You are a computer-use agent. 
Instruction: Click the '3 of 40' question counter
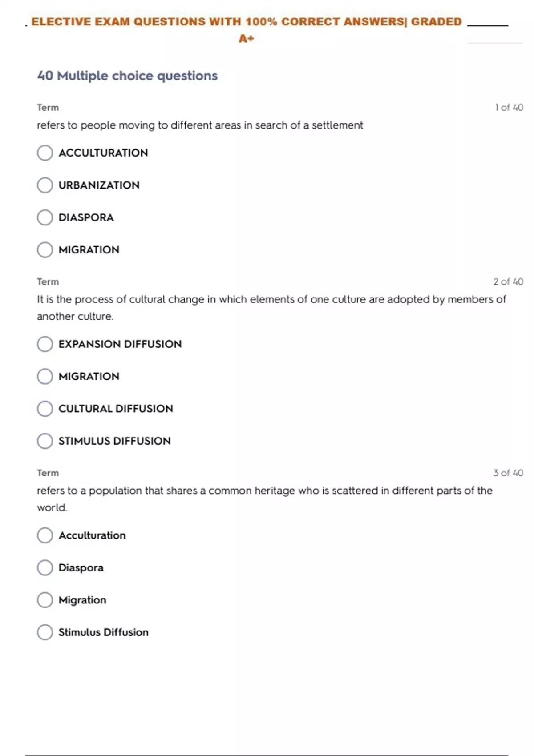coord(508,473)
